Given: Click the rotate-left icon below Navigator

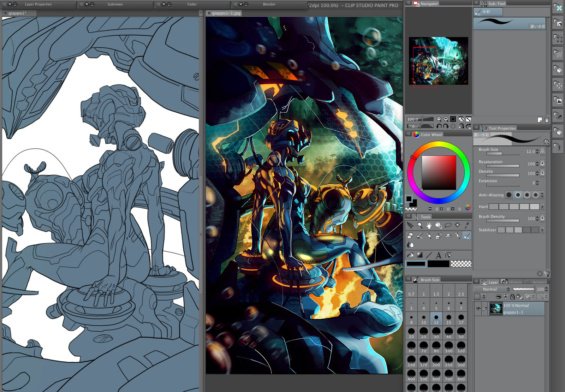Looking at the screenshot, I should 439,126.
